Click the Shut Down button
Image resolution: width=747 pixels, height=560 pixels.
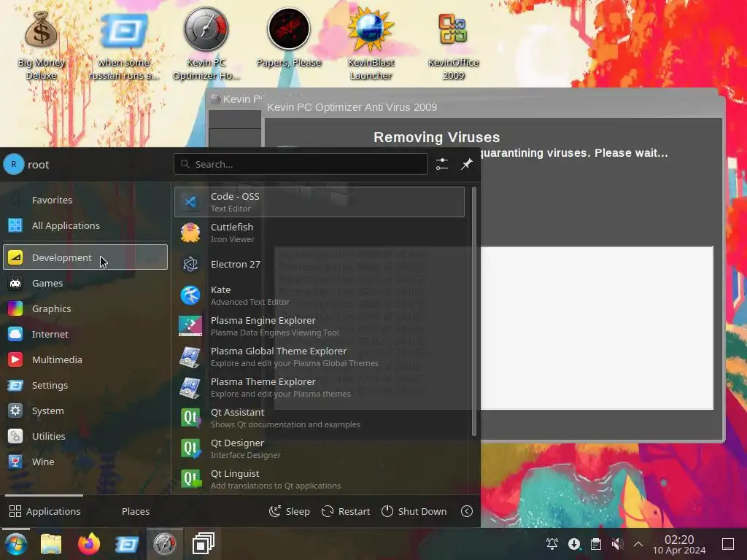[414, 511]
